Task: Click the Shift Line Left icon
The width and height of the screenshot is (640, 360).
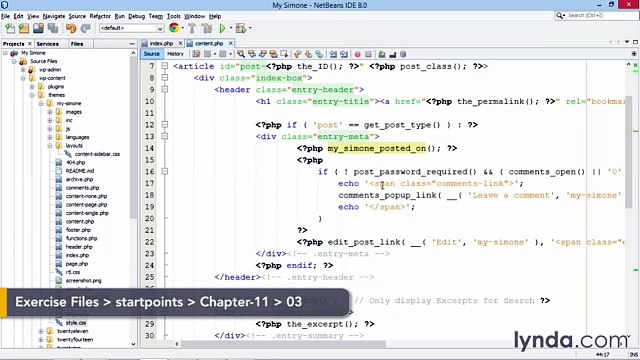Action: point(333,54)
